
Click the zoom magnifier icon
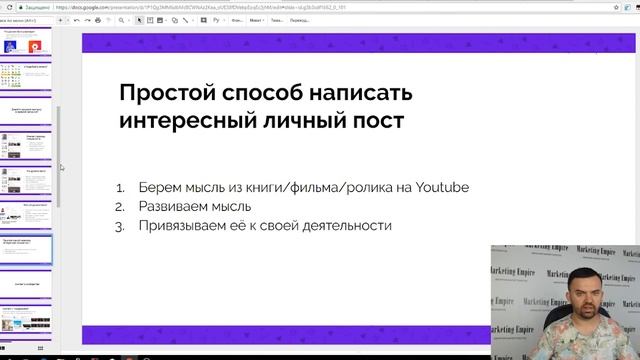(121, 20)
